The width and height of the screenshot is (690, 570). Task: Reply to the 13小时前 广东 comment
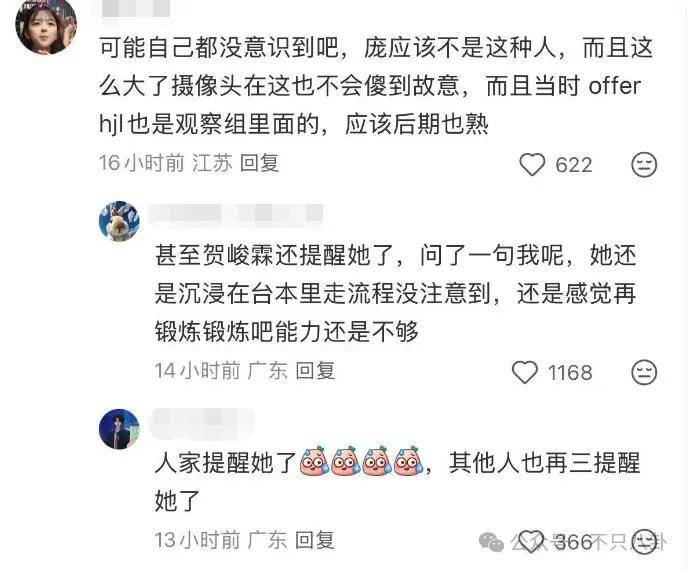[x=315, y=540]
